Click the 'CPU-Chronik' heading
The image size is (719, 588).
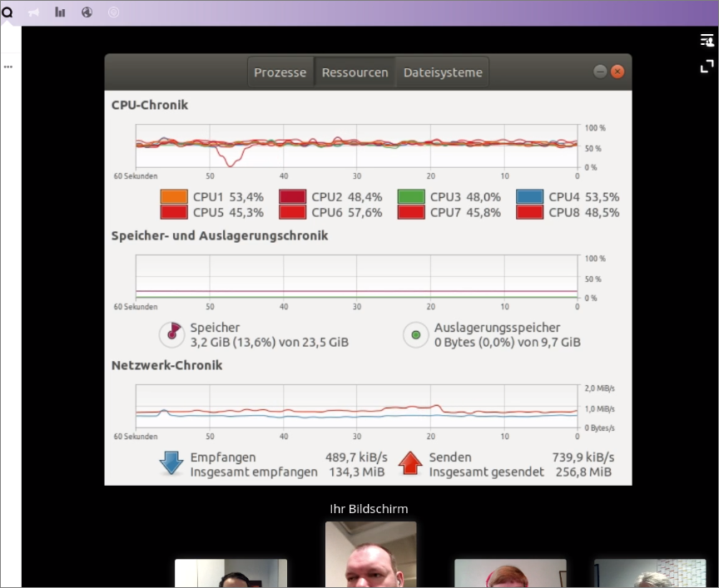pos(150,105)
